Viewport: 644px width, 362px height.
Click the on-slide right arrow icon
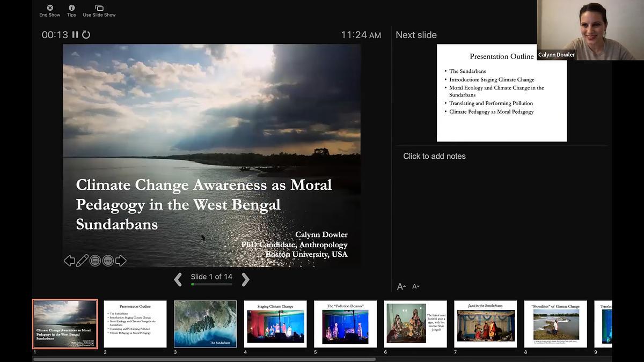[121, 261]
